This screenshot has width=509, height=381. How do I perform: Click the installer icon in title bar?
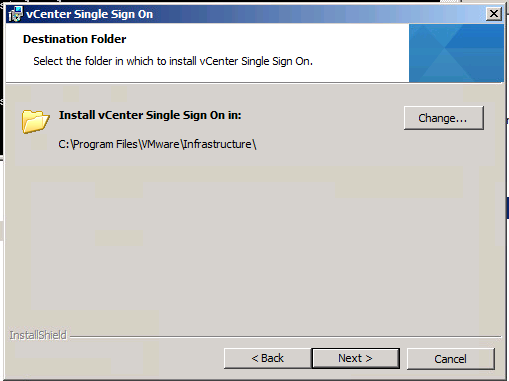15,14
